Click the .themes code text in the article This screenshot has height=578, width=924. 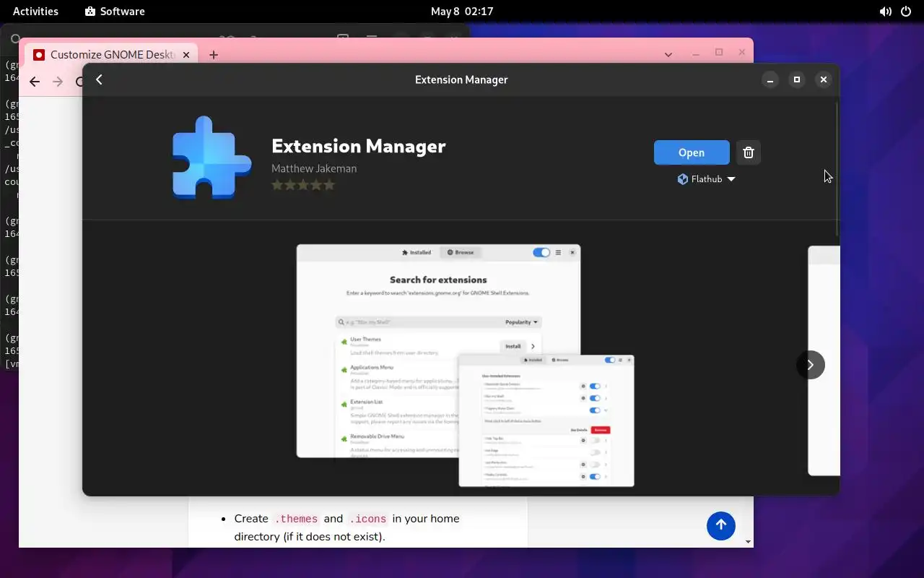point(296,519)
